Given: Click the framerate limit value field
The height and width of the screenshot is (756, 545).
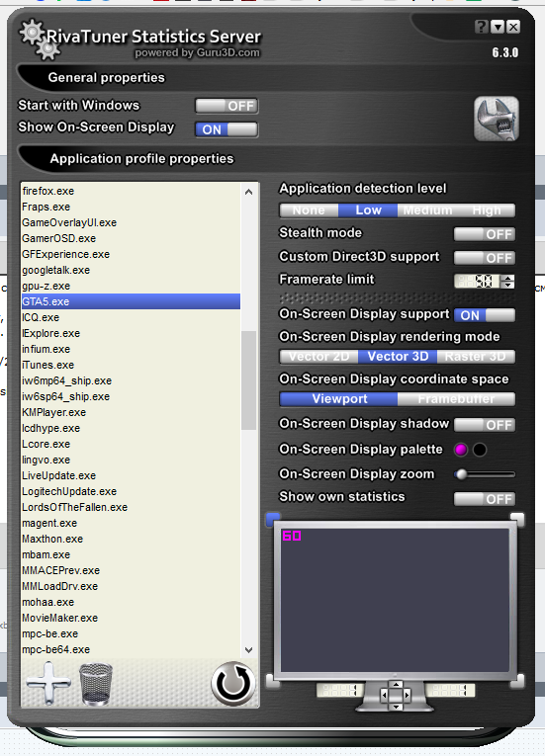Looking at the screenshot, I should coord(478,282).
